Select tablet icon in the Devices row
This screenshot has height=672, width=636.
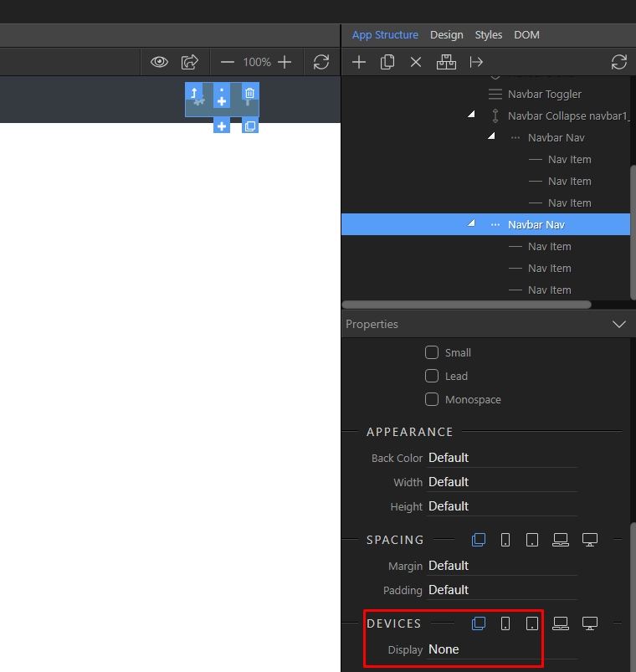(x=532, y=623)
